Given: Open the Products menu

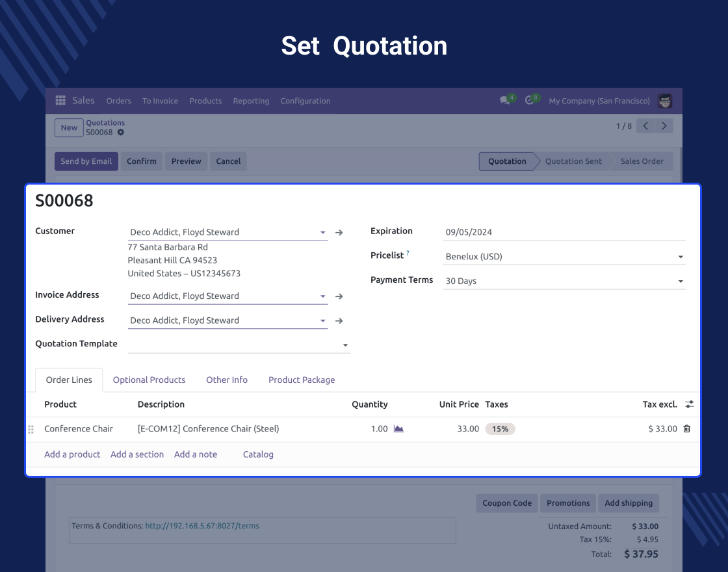Looking at the screenshot, I should click(205, 101).
